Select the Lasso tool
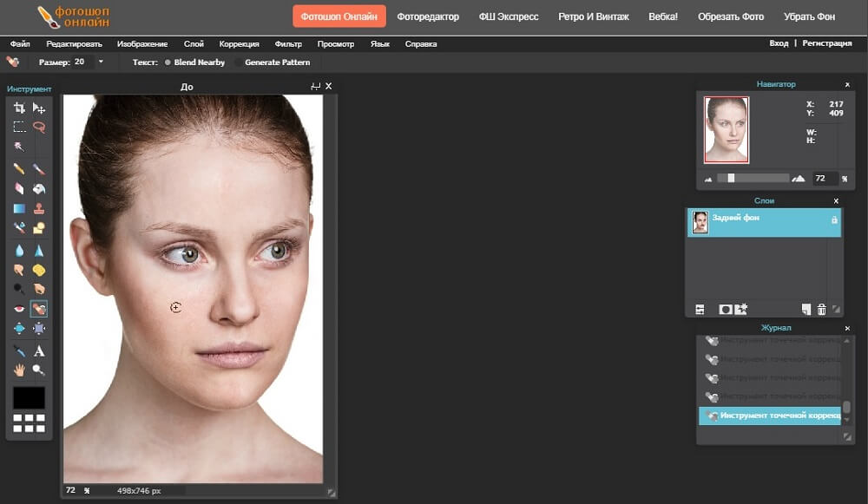868x504 pixels. coord(39,127)
